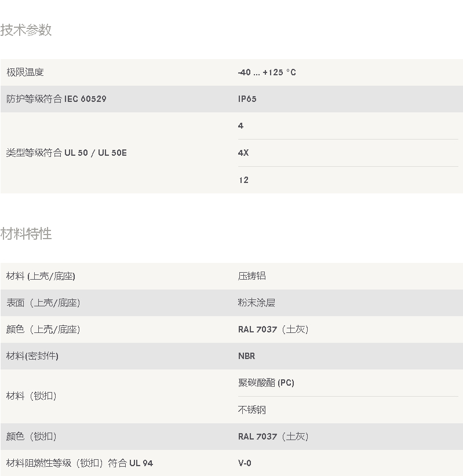Click the 聚碳酸酯 (PC) latch material
463x476 pixels.
point(266,383)
